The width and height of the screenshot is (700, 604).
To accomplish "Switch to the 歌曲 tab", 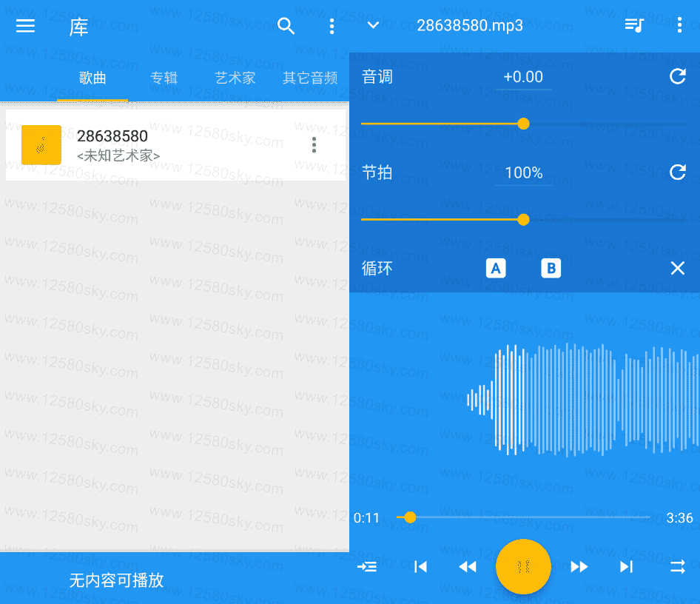I will (x=92, y=78).
